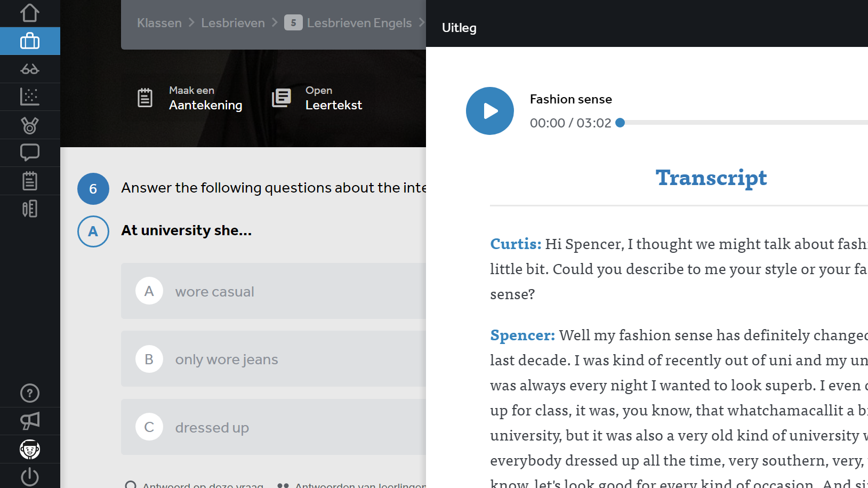Click the audio progress slider handle
The height and width of the screenshot is (488, 868).
[x=620, y=123]
